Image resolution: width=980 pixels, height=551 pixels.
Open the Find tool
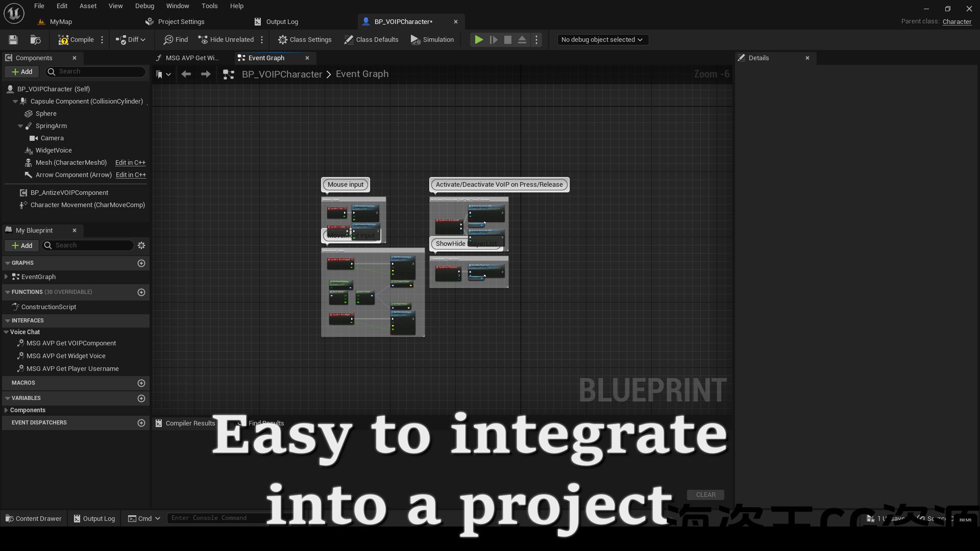click(x=176, y=40)
